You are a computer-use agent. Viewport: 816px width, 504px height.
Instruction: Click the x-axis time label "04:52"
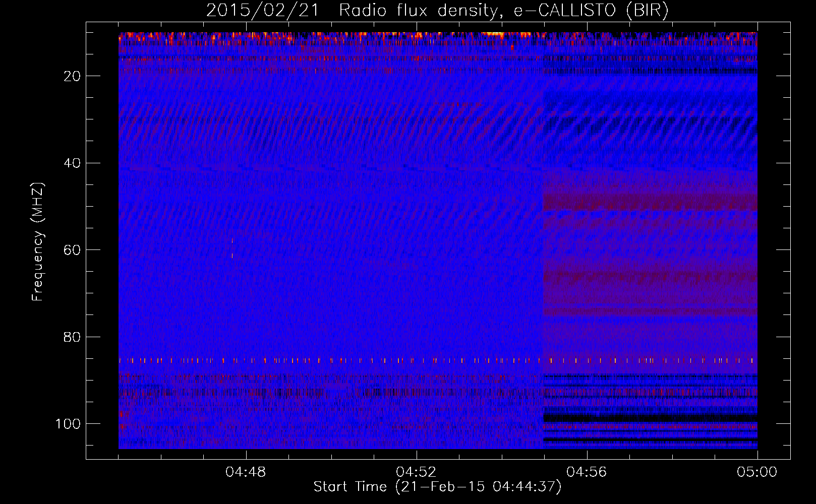(416, 472)
